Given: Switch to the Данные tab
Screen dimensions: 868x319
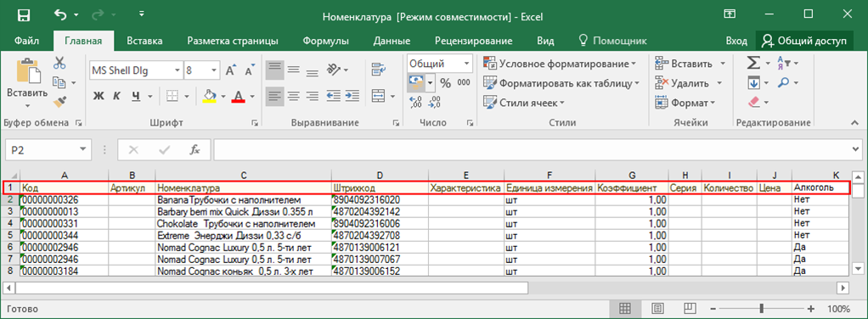Looking at the screenshot, I should (x=392, y=41).
